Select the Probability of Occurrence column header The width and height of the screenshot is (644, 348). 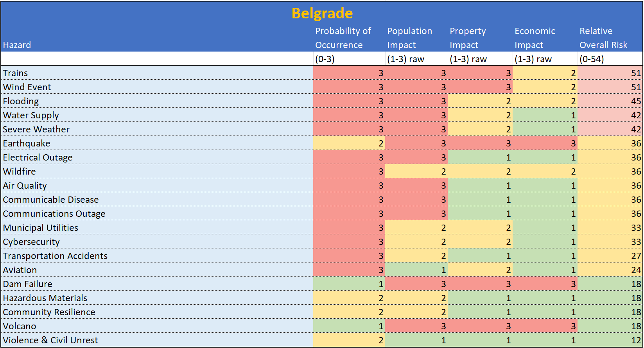click(x=343, y=38)
